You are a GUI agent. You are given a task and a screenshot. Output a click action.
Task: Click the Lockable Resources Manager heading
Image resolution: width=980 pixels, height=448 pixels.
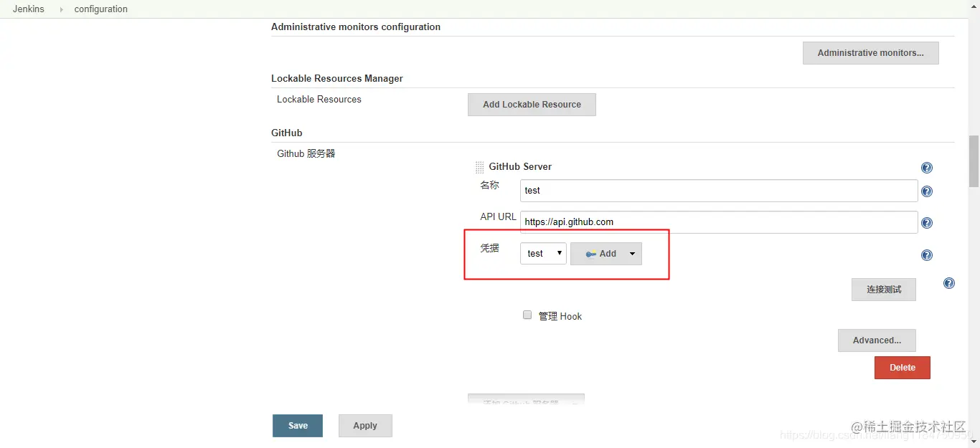(x=337, y=78)
